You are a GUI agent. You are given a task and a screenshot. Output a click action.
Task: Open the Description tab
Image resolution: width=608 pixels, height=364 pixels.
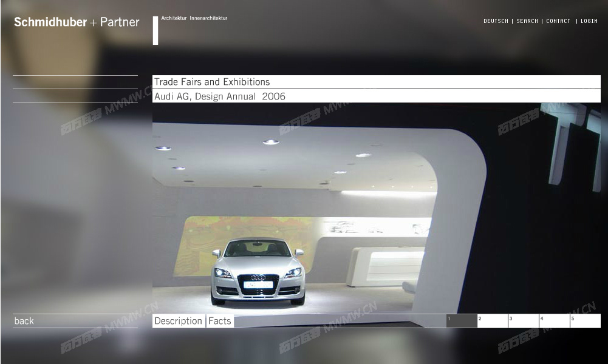[179, 321]
